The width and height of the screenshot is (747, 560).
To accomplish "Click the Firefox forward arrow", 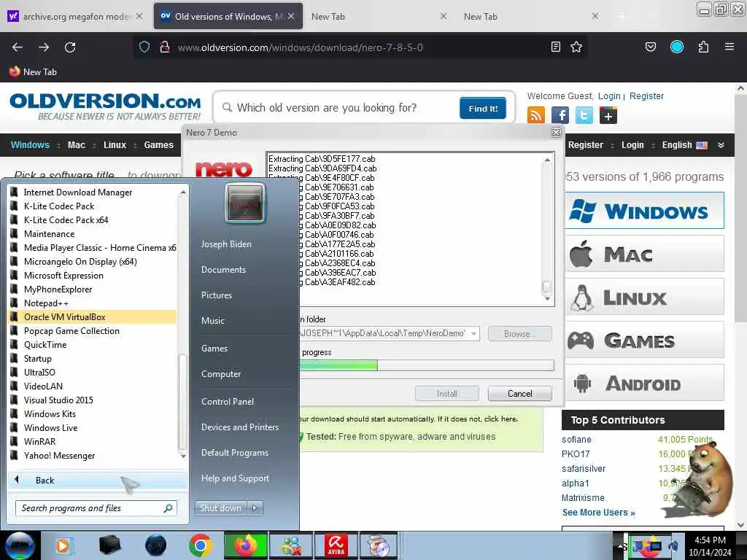I will click(44, 47).
